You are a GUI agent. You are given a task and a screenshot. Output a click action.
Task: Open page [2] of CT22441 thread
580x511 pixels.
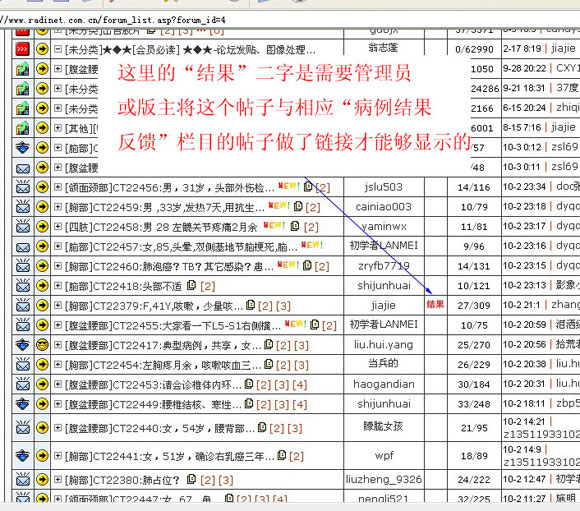[x=296, y=456]
